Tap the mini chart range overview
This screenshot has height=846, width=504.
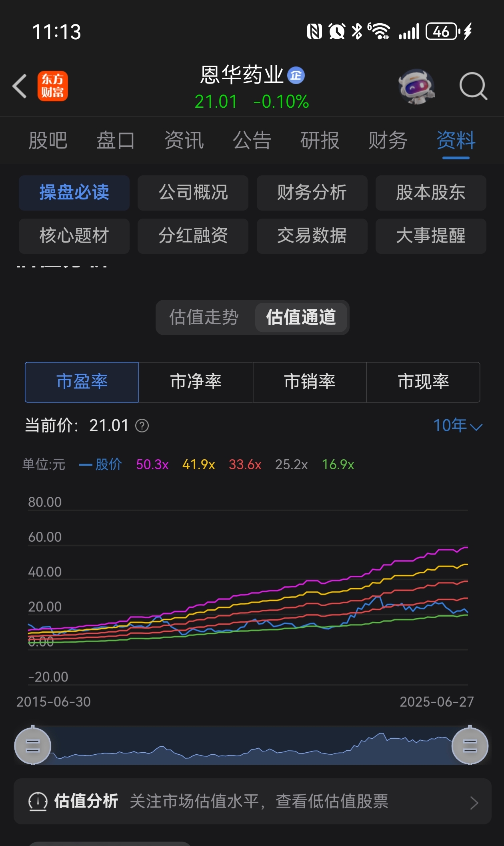point(251,746)
